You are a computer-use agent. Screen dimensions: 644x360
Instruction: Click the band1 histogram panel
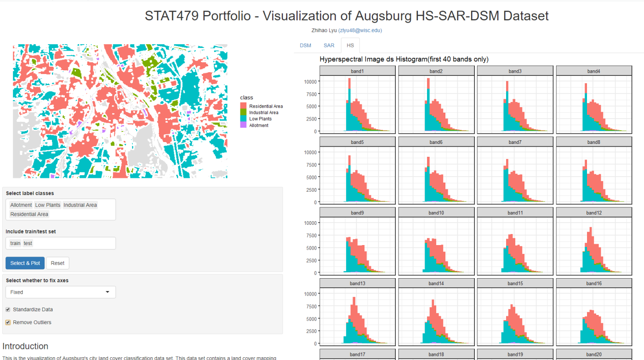pyautogui.click(x=357, y=103)
